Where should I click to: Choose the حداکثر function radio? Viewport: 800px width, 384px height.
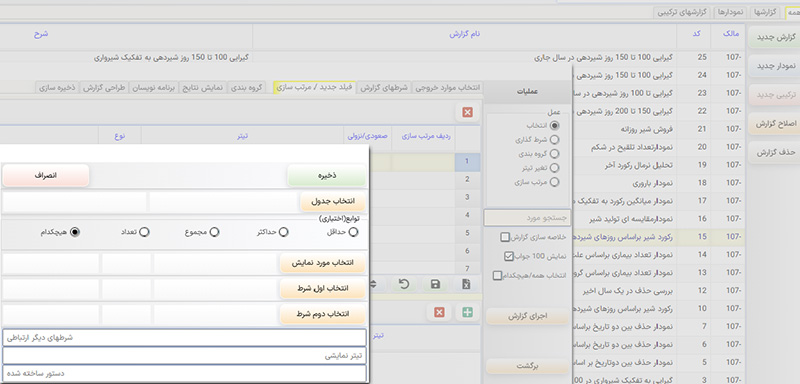(x=283, y=232)
